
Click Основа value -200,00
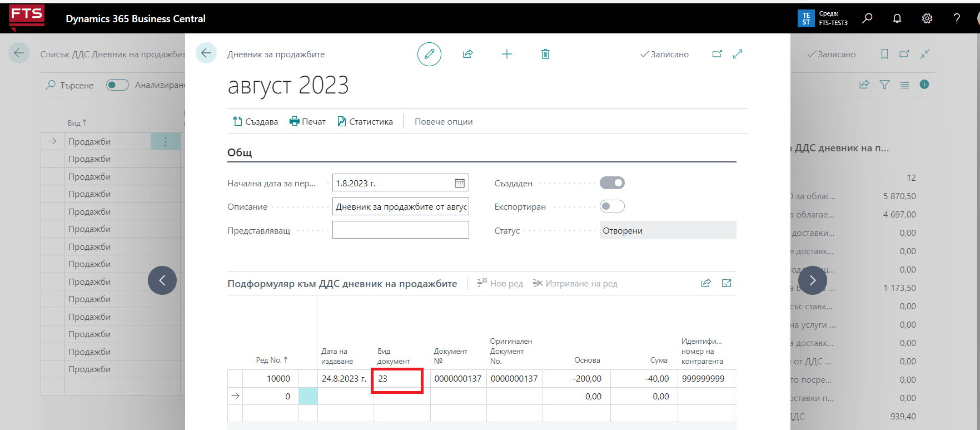point(576,379)
